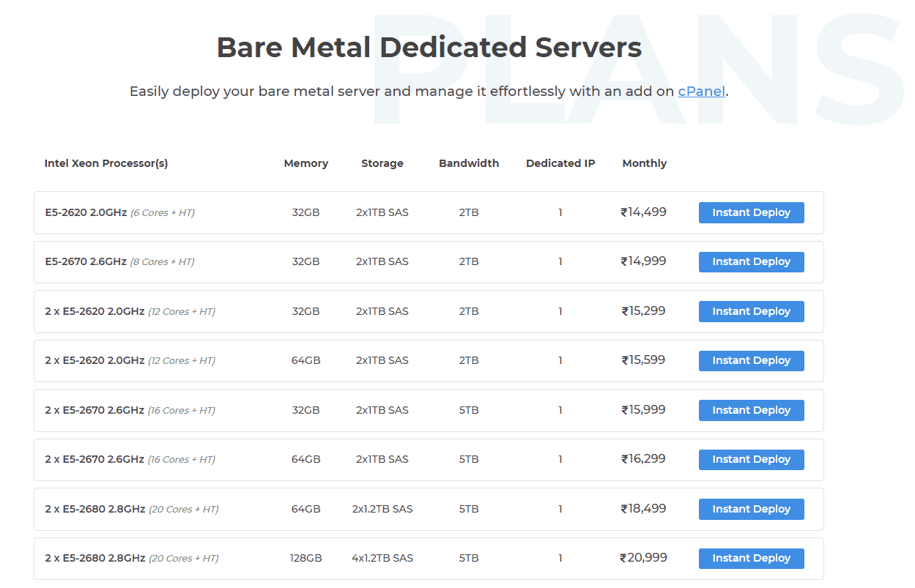Deploy the E5-2670 server priced ₹14,999
This screenshot has height=588, width=915.
coord(751,261)
